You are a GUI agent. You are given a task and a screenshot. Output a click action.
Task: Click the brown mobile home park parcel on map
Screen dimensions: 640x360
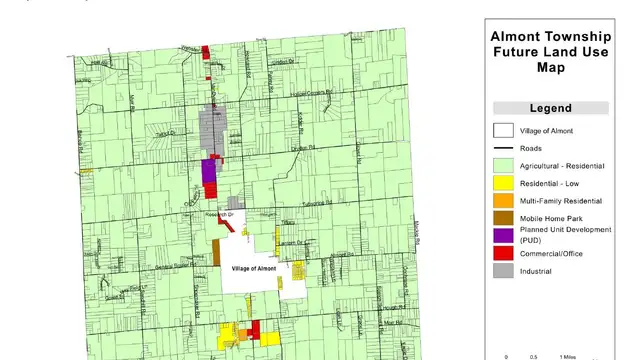(x=216, y=253)
